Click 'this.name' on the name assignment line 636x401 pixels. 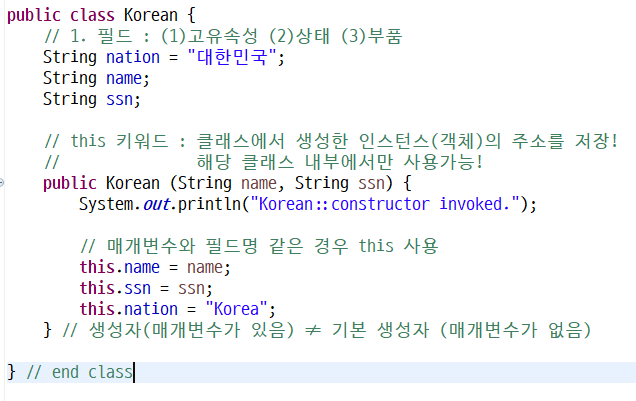coord(119,267)
